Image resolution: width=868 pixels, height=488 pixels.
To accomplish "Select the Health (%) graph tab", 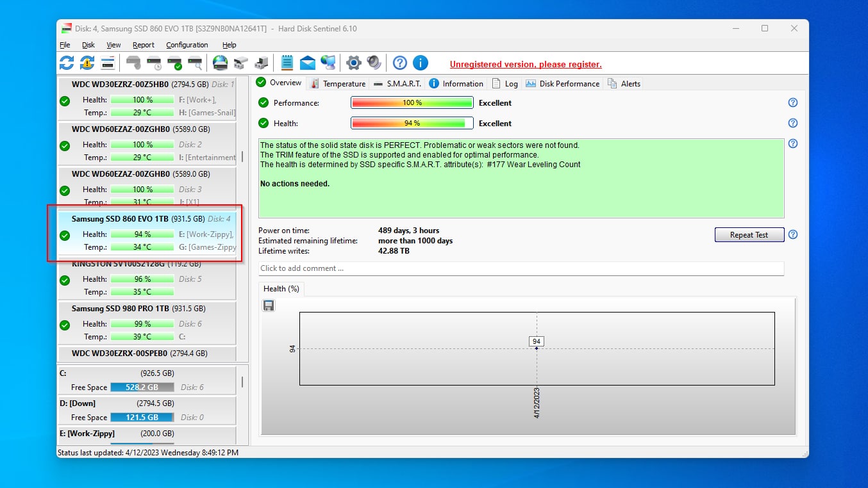I will [281, 289].
